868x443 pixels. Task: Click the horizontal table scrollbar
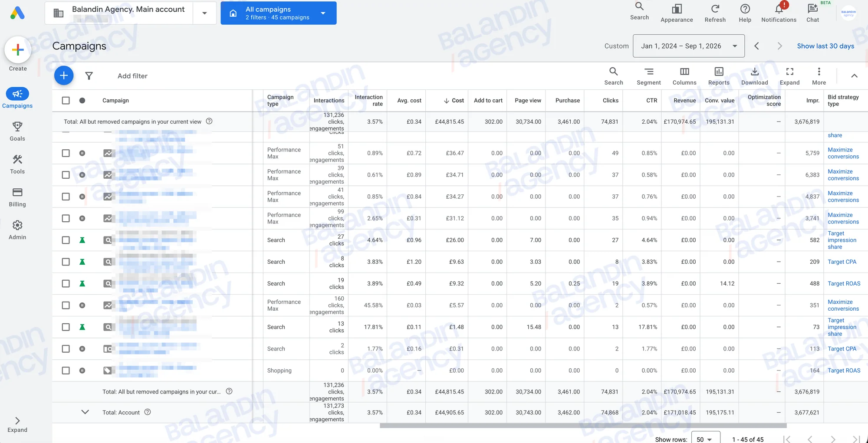tap(583, 426)
